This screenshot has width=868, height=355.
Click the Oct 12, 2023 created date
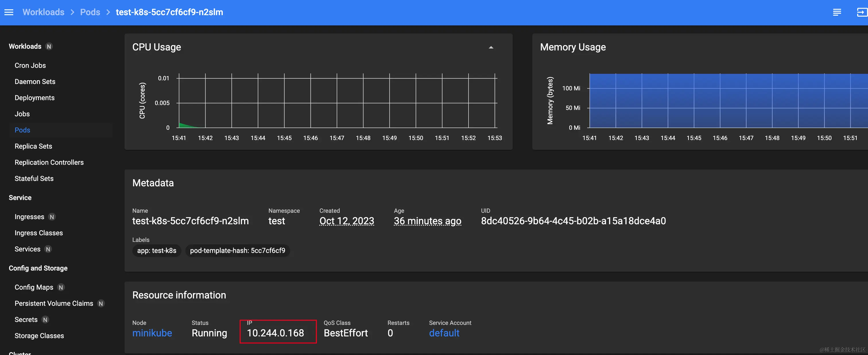[x=346, y=221]
